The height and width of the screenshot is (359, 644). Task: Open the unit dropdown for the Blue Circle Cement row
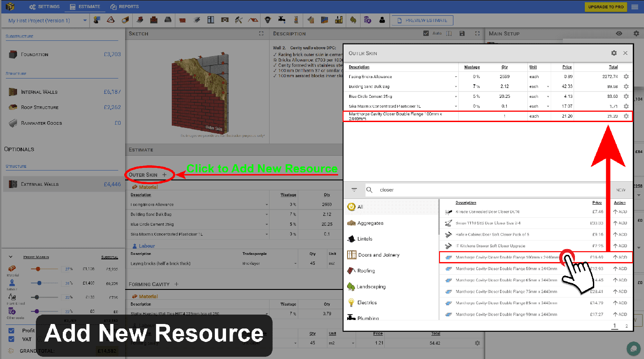coord(548,96)
